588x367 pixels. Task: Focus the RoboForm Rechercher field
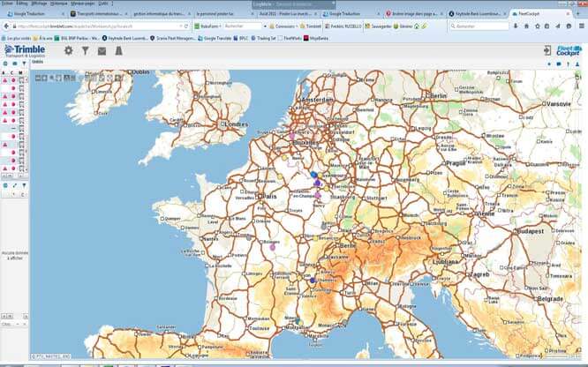click(x=242, y=26)
